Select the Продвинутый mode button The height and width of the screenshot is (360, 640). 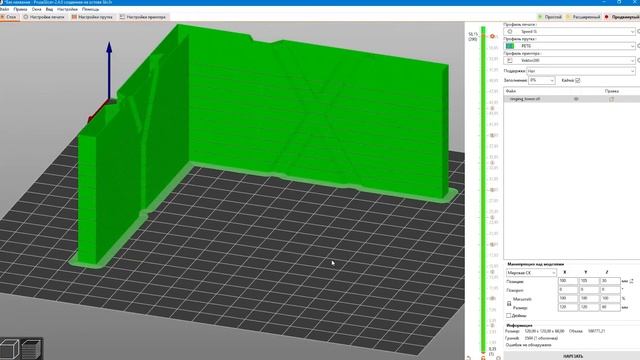(622, 17)
